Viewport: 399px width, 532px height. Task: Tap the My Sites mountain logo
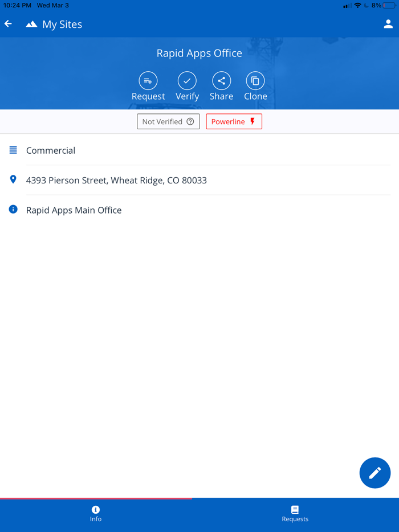click(31, 24)
